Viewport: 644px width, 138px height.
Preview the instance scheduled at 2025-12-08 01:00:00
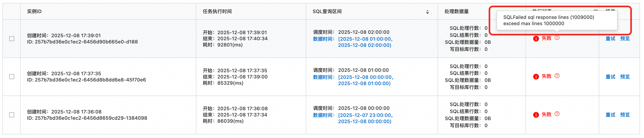625,77
